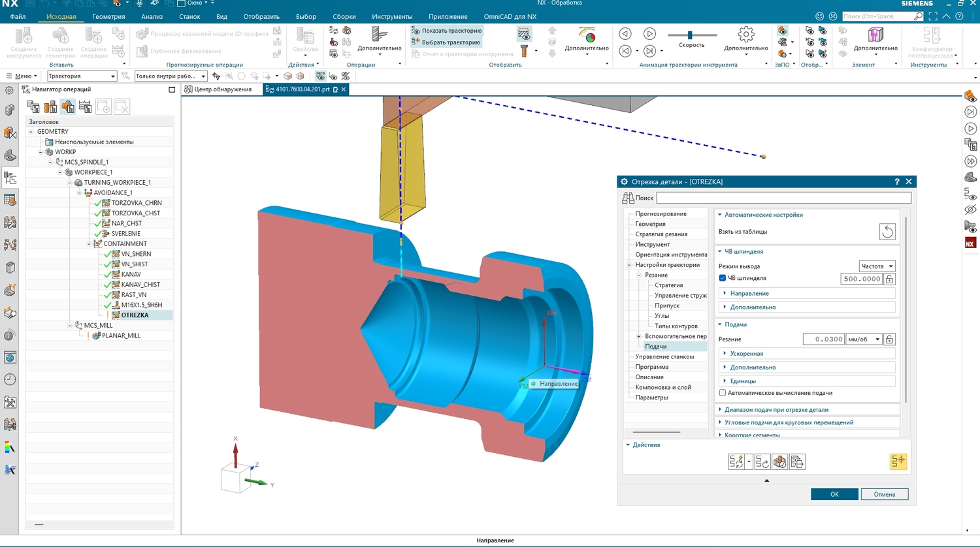Click the Скорость animation speed slider
Viewport: 980px width, 547px height.
690,35
